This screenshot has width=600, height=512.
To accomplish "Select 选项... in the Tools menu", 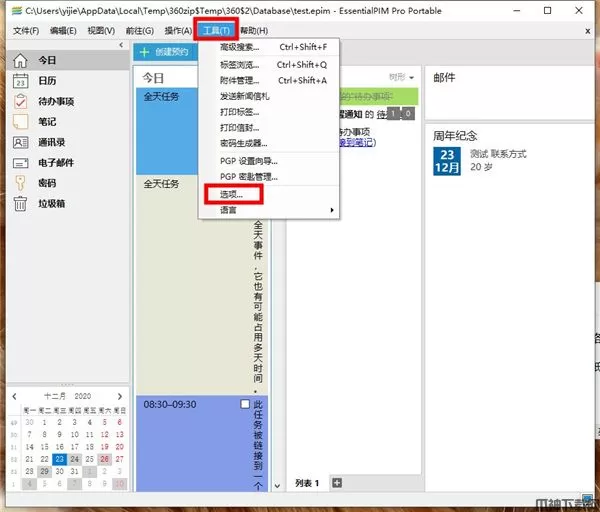I will 231,193.
